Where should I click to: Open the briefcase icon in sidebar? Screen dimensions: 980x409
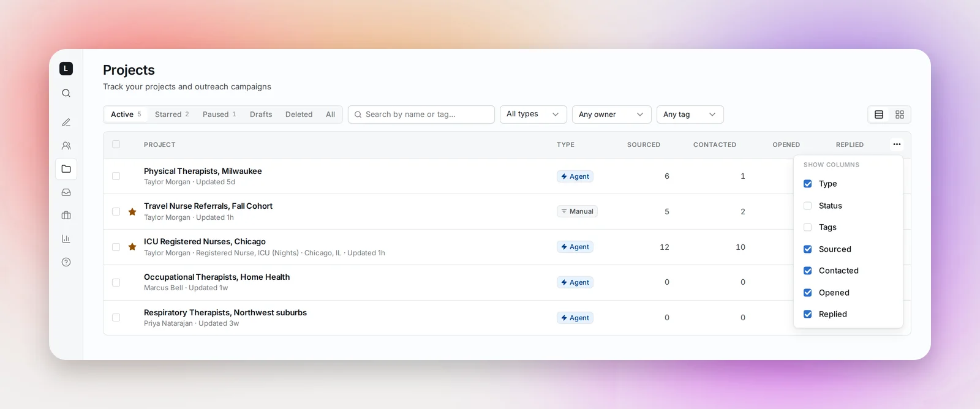pos(66,216)
